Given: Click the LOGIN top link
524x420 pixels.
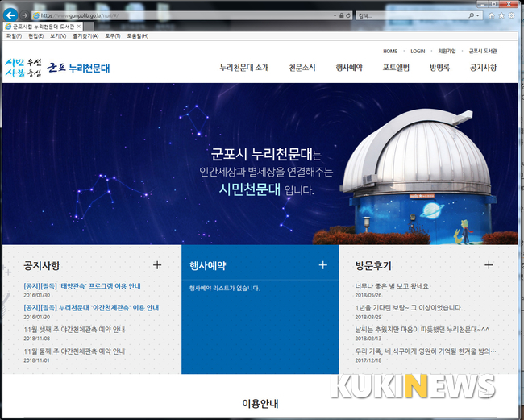Looking at the screenshot, I should [418, 51].
